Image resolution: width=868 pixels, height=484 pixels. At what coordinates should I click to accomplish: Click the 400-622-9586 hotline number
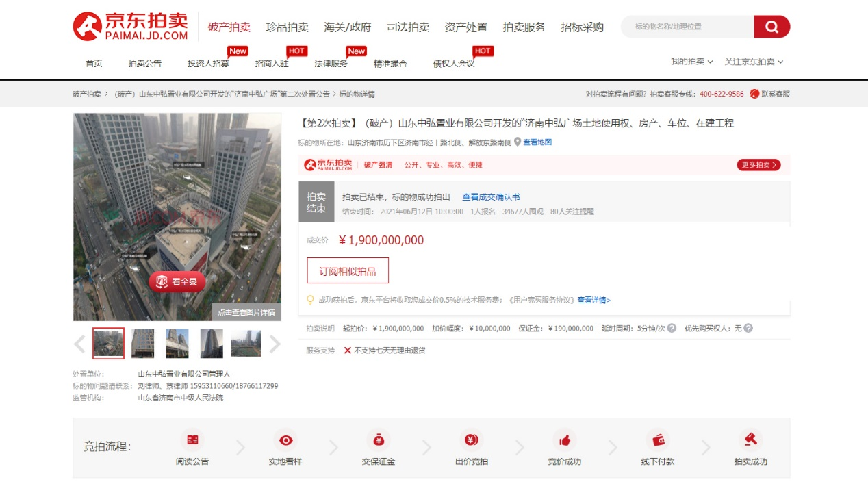[722, 94]
